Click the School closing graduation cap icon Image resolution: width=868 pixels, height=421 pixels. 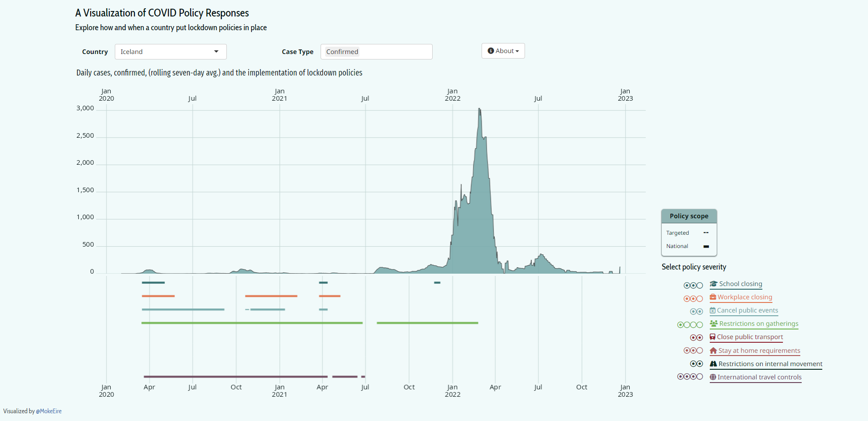coord(713,284)
